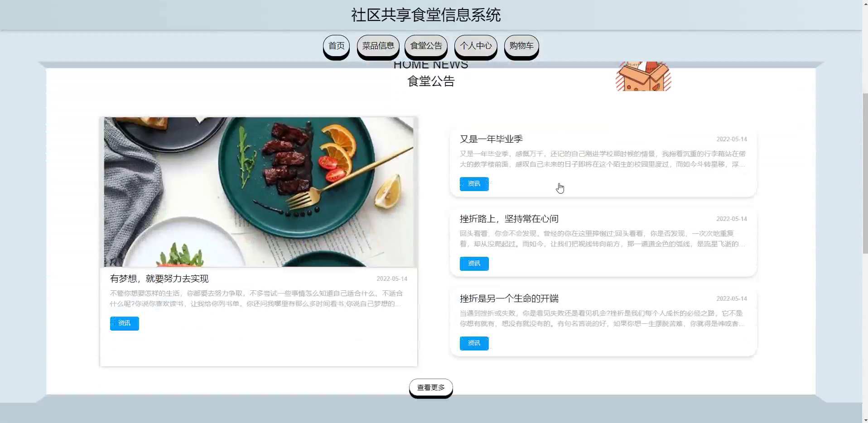The height and width of the screenshot is (423, 868).
Task: Open the article 挫折是另一个生命的开端
Action: (509, 298)
